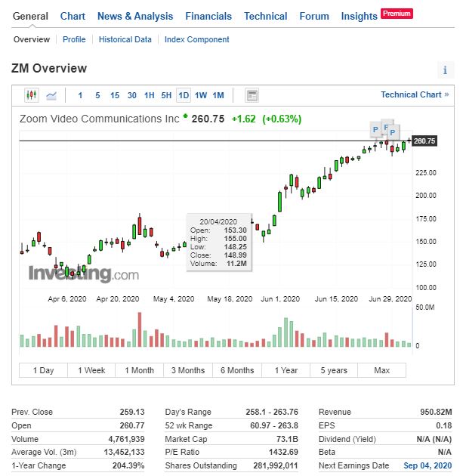Open the news overlay icon in chart toolbar

252,96
